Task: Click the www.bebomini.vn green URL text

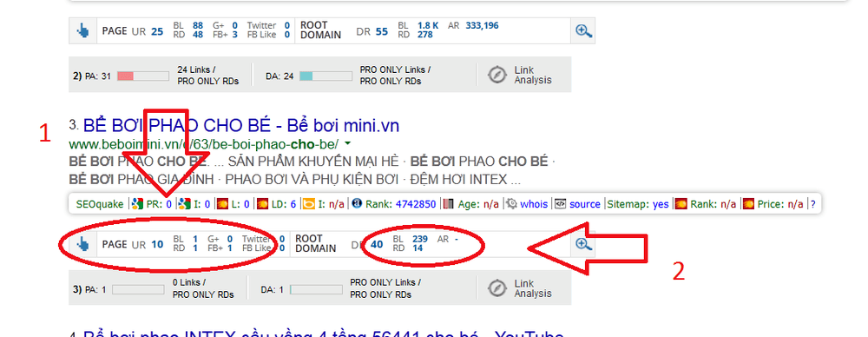Action: 204,145
